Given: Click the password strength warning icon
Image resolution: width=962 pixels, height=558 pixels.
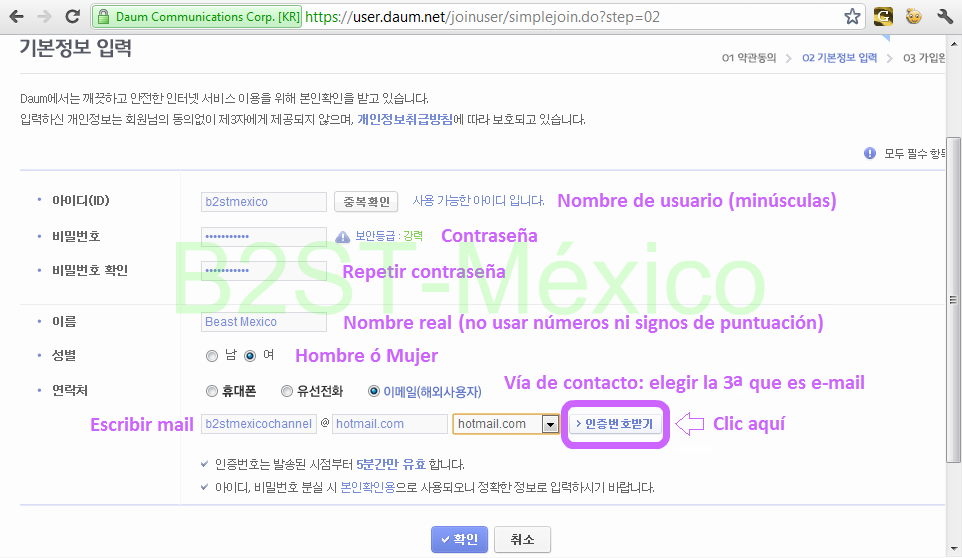Looking at the screenshot, I should tap(342, 237).
